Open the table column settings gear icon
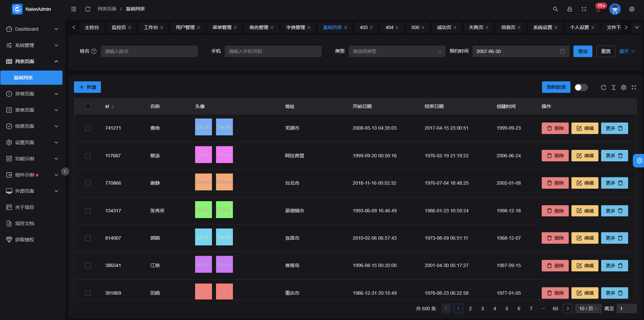This screenshot has width=644, height=320. click(623, 87)
